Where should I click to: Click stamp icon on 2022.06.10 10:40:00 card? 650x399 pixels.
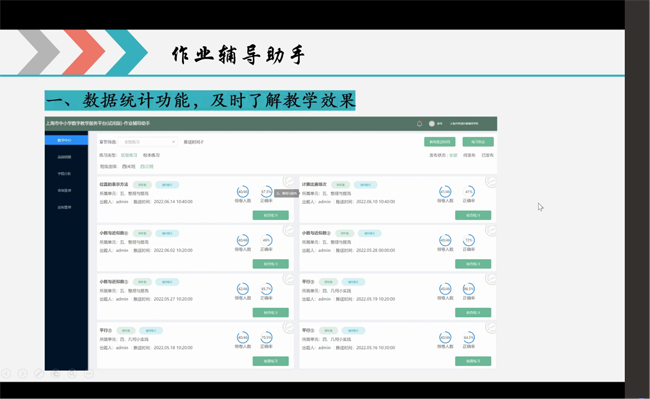[x=491, y=181]
